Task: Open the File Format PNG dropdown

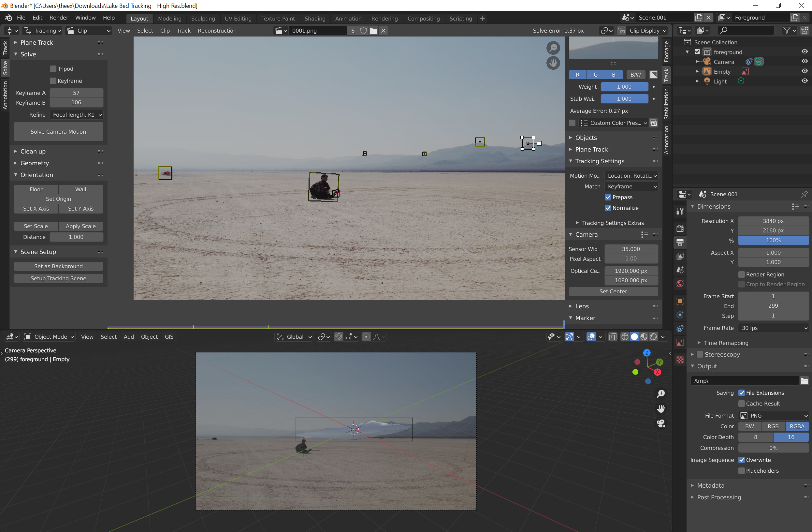Action: tap(774, 416)
